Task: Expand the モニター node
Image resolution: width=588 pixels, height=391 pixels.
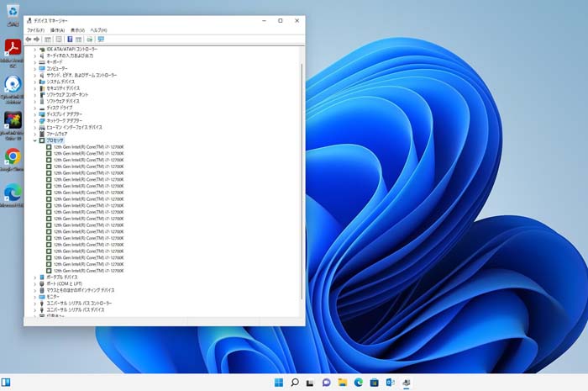Action: pos(35,297)
